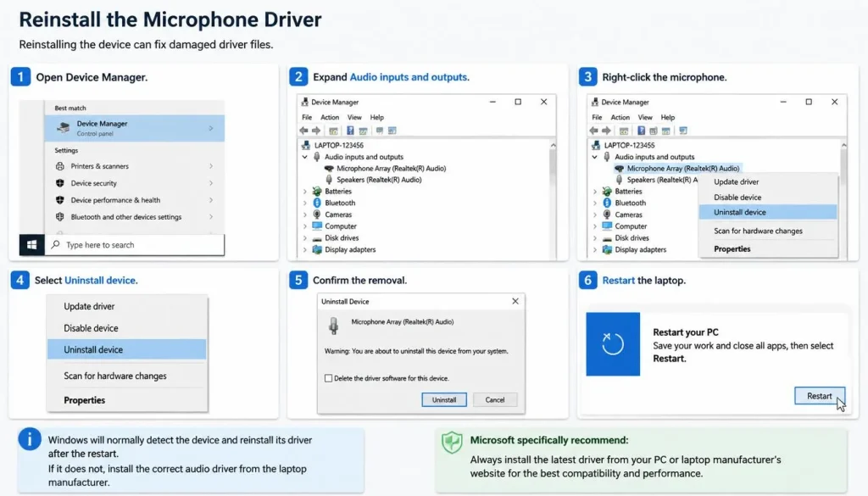Expand Cameras in step 2 Device Manager
Screen dimensions: 868x496
tap(304, 215)
